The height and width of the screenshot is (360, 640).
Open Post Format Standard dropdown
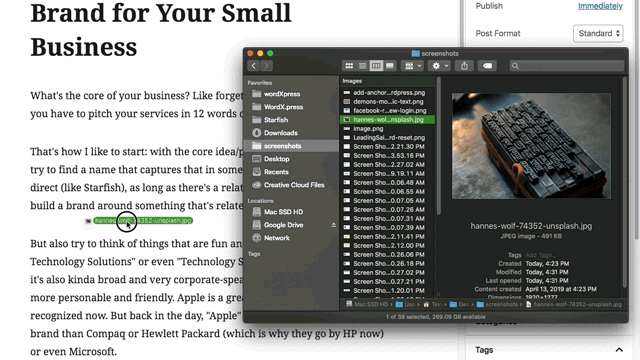598,33
